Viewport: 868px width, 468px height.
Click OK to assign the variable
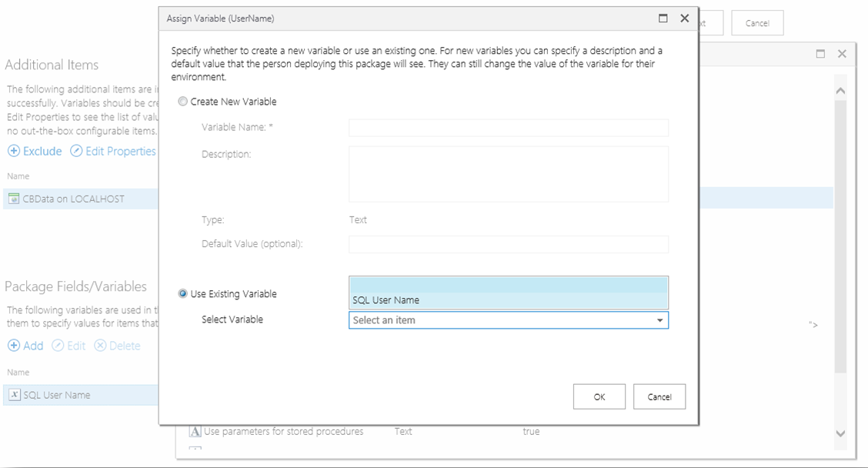599,397
